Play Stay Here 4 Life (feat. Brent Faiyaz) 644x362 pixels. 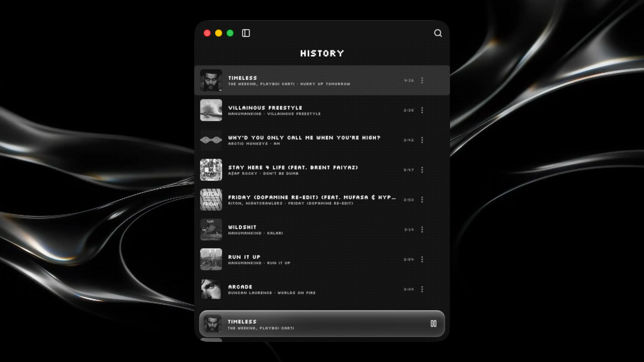click(x=293, y=167)
